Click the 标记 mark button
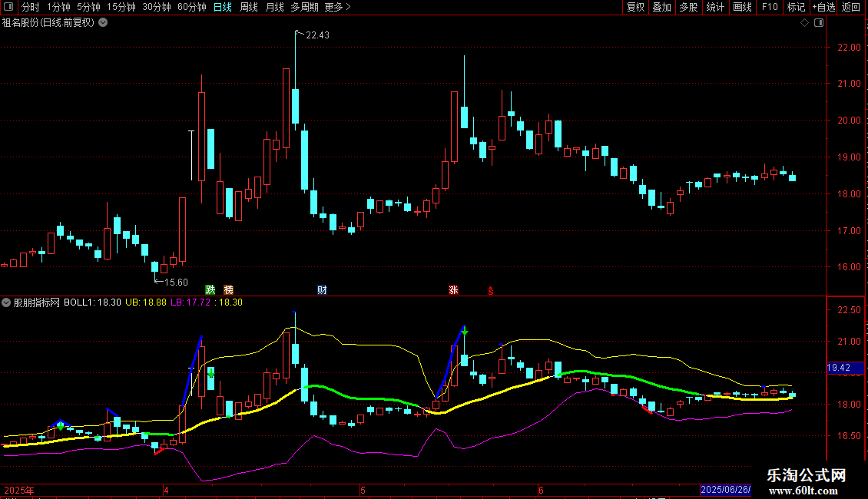 [796, 7]
